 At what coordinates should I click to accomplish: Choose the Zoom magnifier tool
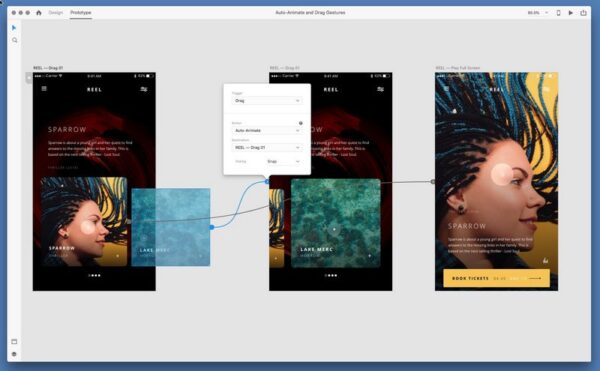[15, 40]
